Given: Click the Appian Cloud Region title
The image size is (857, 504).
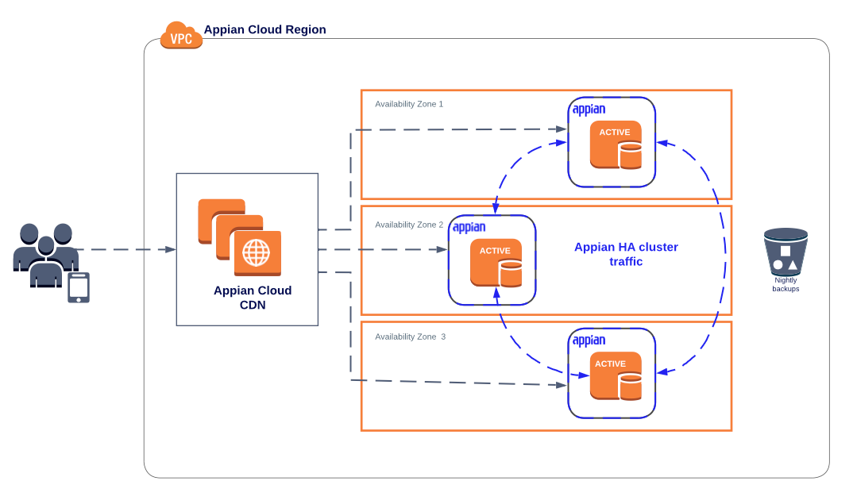Looking at the screenshot, I should 265,29.
